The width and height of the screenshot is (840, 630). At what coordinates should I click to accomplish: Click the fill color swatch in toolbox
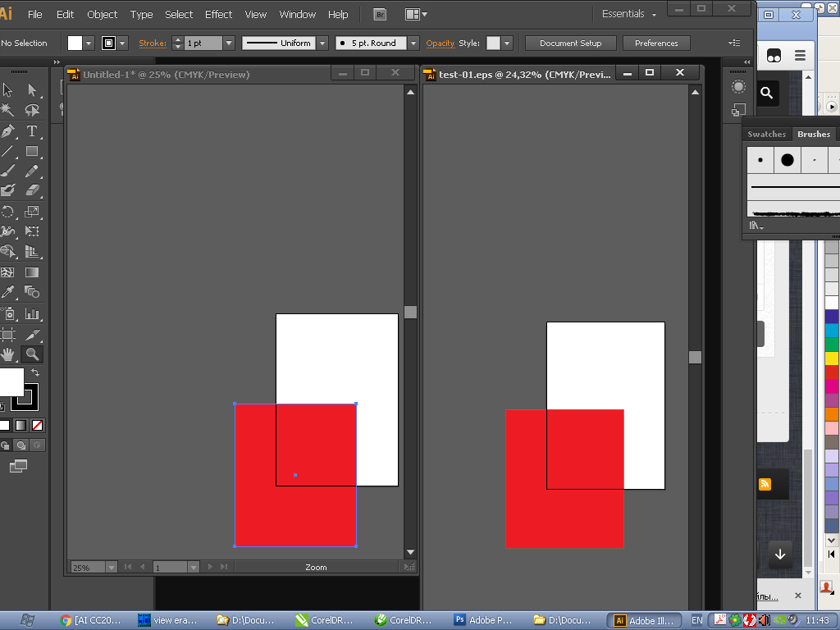tap(10, 382)
